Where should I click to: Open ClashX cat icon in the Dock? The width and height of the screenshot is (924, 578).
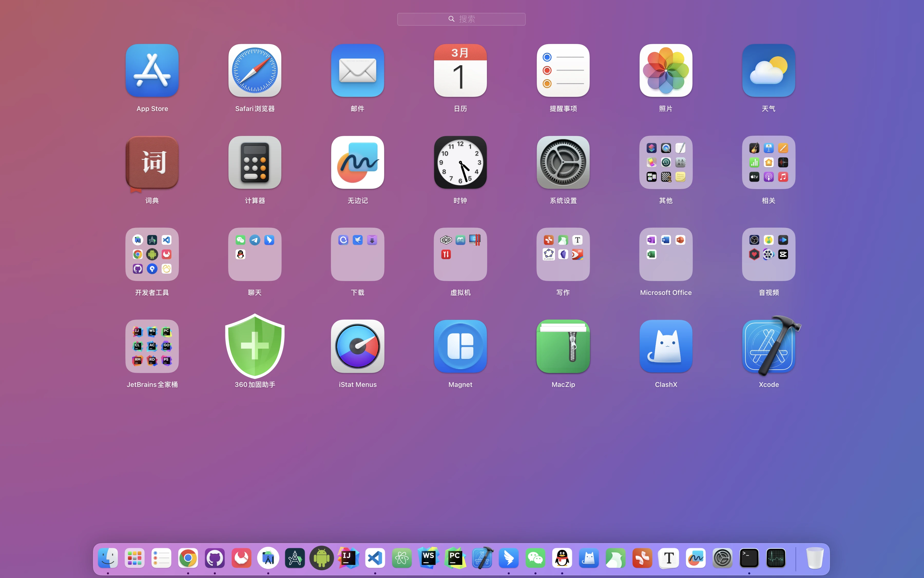click(589, 558)
